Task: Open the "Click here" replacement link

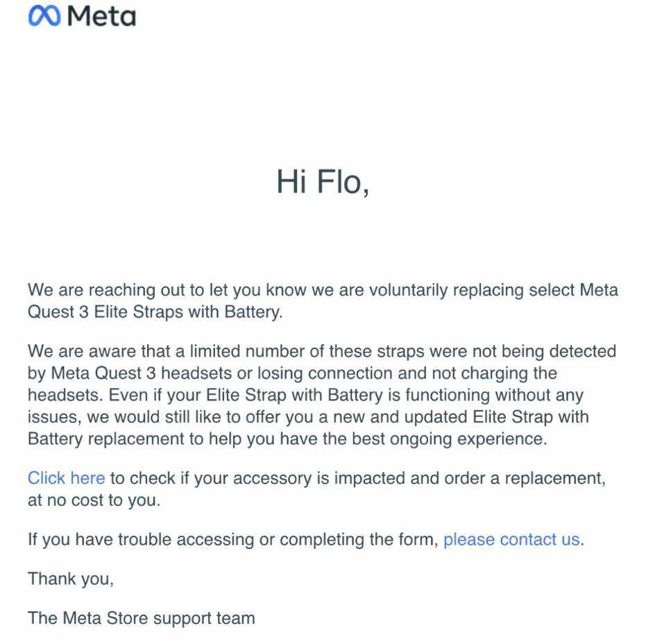Action: 66,478
